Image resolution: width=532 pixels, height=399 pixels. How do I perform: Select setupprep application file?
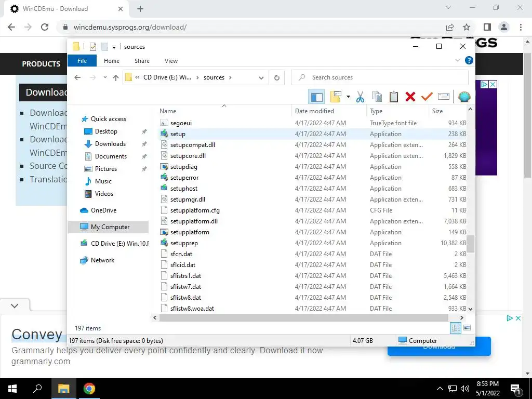click(184, 243)
